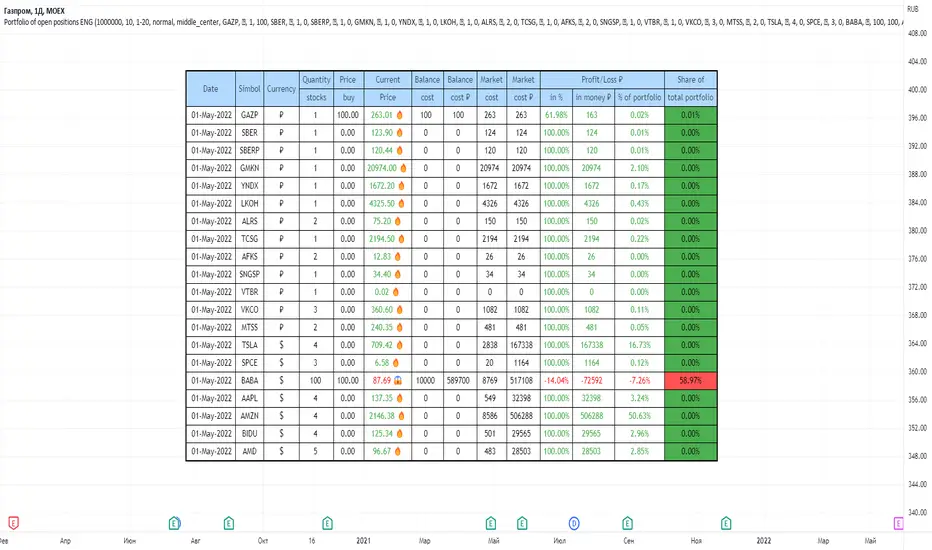Click the 2021 label on the time axis

363,540
